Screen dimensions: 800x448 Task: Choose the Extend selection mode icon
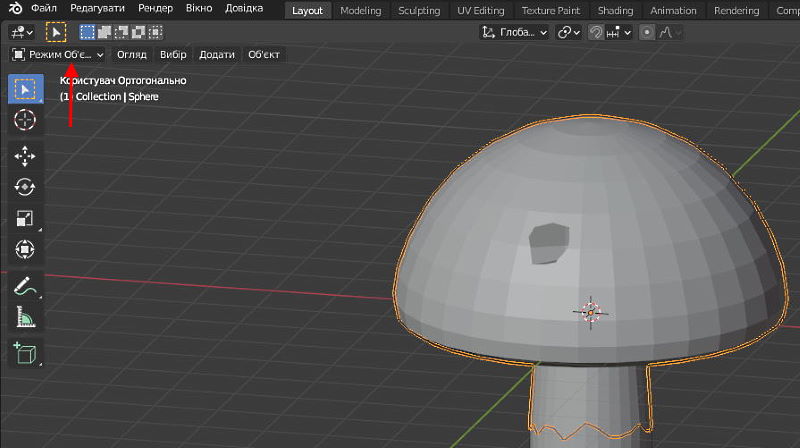click(x=104, y=33)
